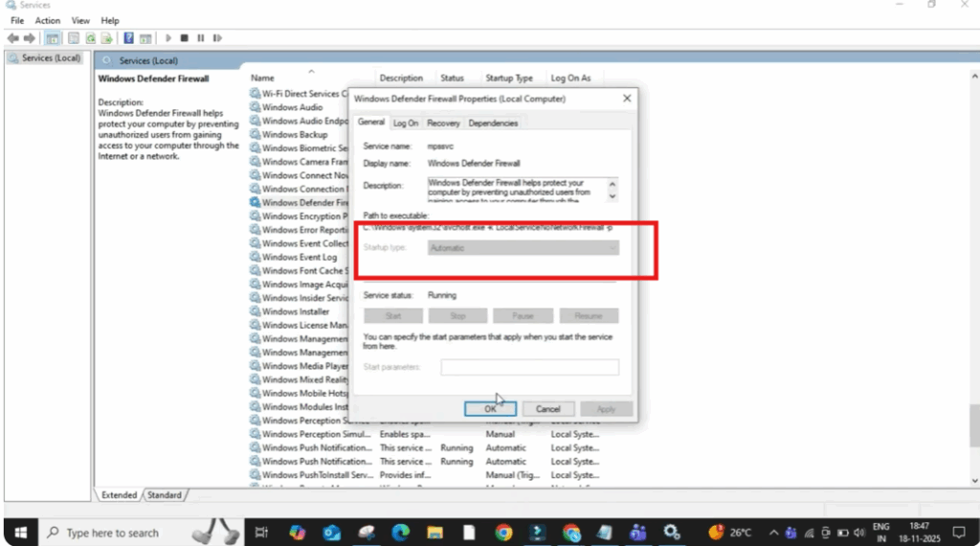Start the service with the toolbar play icon
This screenshot has height=546, width=980.
[168, 38]
